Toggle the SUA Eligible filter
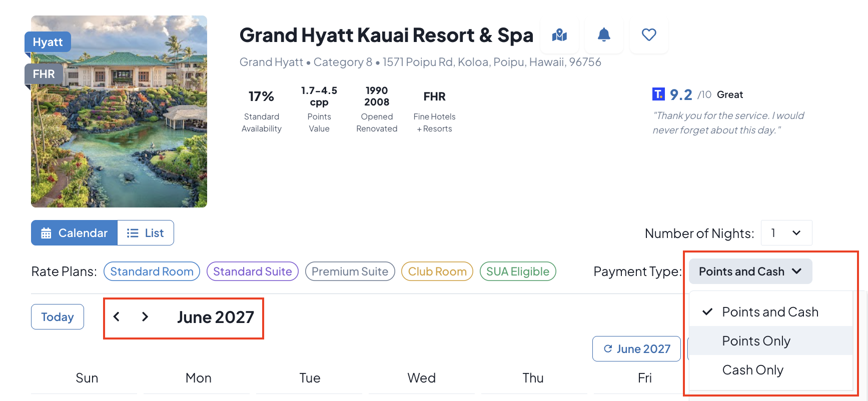The width and height of the screenshot is (868, 401). 518,271
